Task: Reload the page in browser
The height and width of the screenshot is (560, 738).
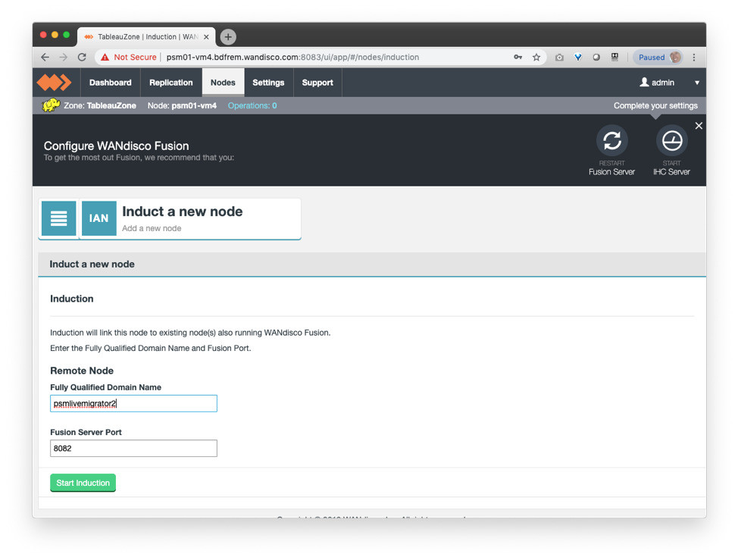Action: pyautogui.click(x=82, y=58)
